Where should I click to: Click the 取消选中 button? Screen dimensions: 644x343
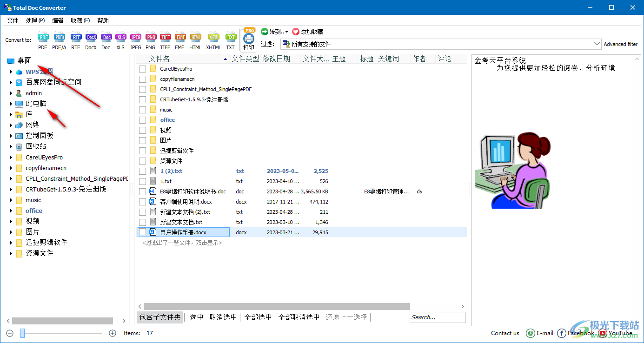[223, 317]
